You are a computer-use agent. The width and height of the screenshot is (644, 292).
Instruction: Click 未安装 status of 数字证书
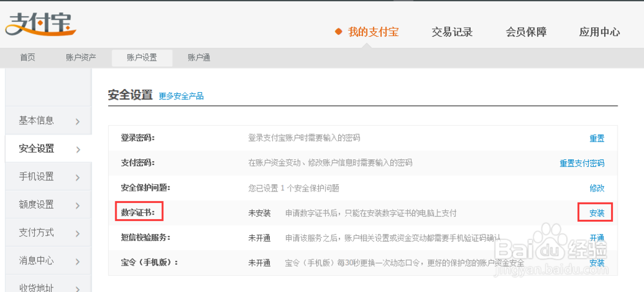259,213
